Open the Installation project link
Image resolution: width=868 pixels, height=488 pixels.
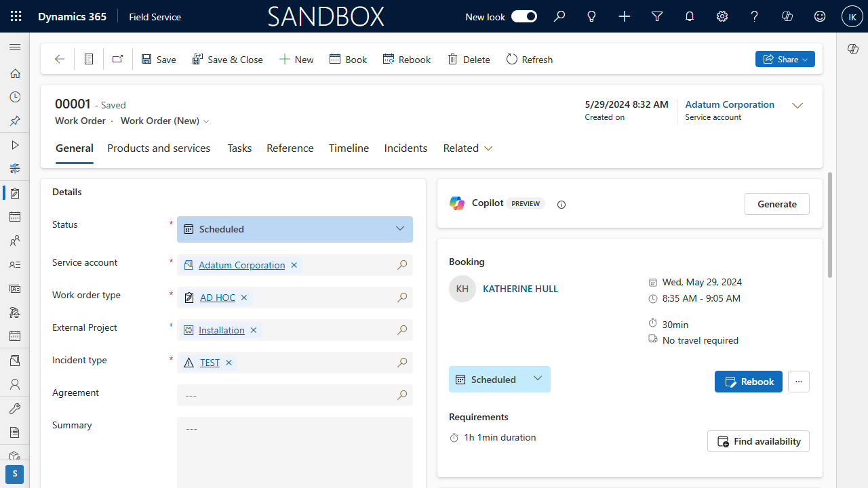pos(222,330)
